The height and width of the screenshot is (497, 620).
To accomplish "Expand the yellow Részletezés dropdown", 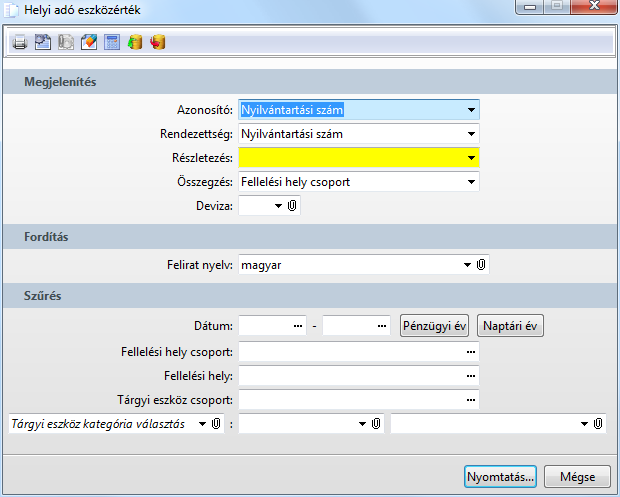I will [471, 158].
